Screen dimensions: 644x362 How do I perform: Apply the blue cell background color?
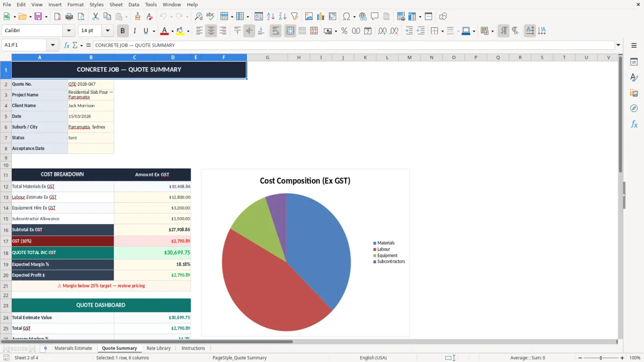465,31
